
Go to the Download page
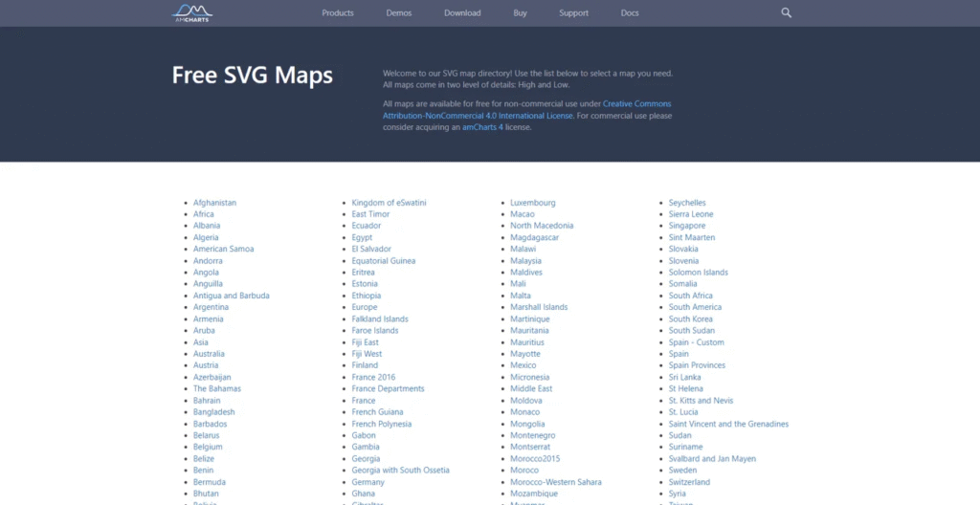click(x=462, y=13)
